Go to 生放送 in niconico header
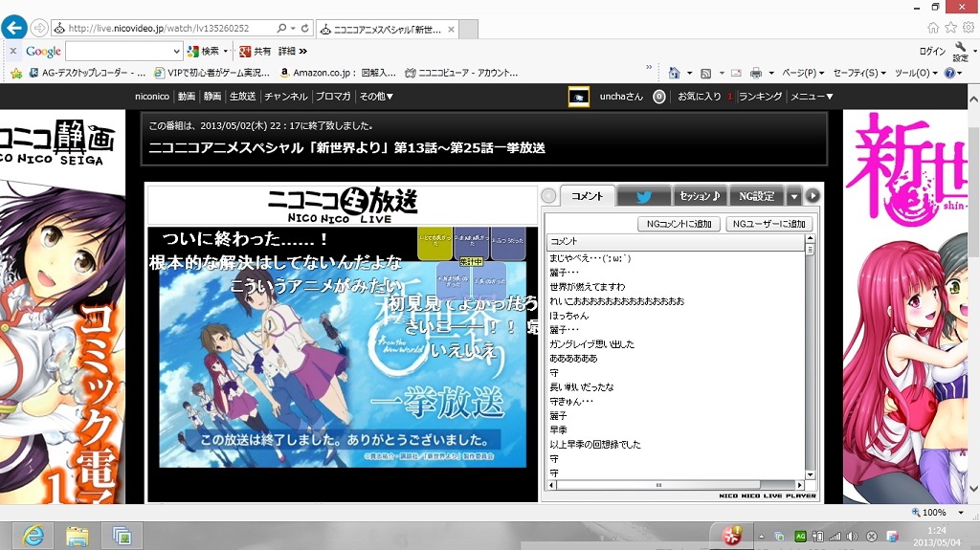 point(242,97)
